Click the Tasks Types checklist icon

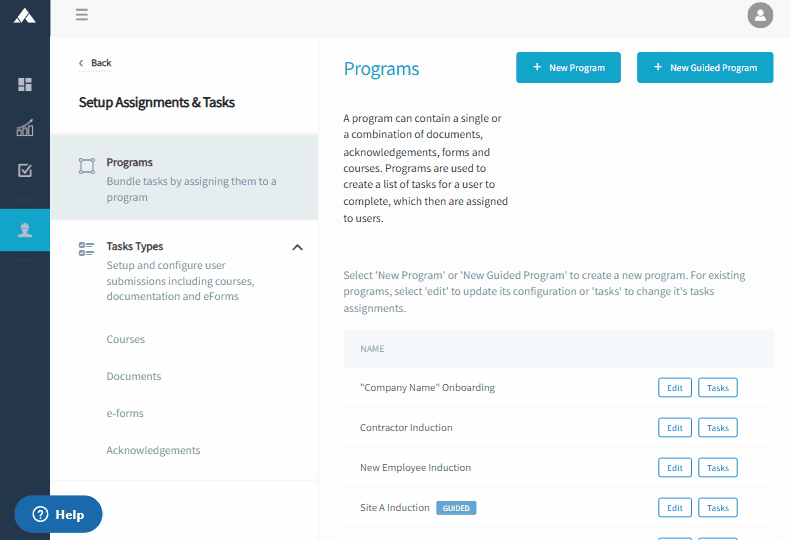(86, 249)
